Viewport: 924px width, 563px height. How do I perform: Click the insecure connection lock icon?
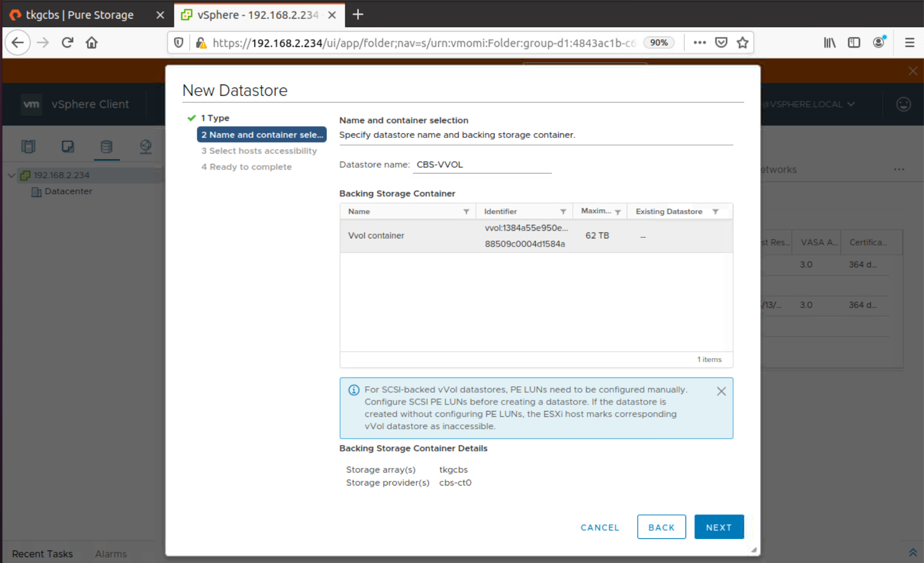[x=201, y=43]
